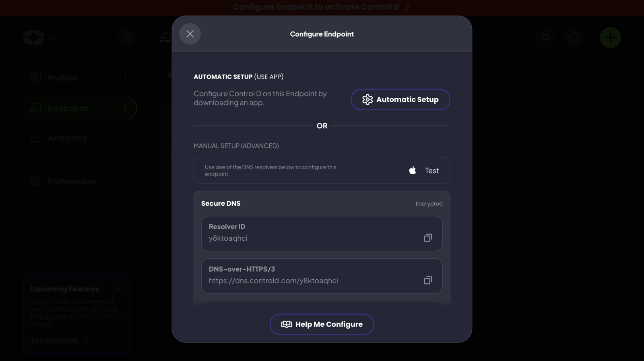Click the green plus icon to add new

pos(610,37)
